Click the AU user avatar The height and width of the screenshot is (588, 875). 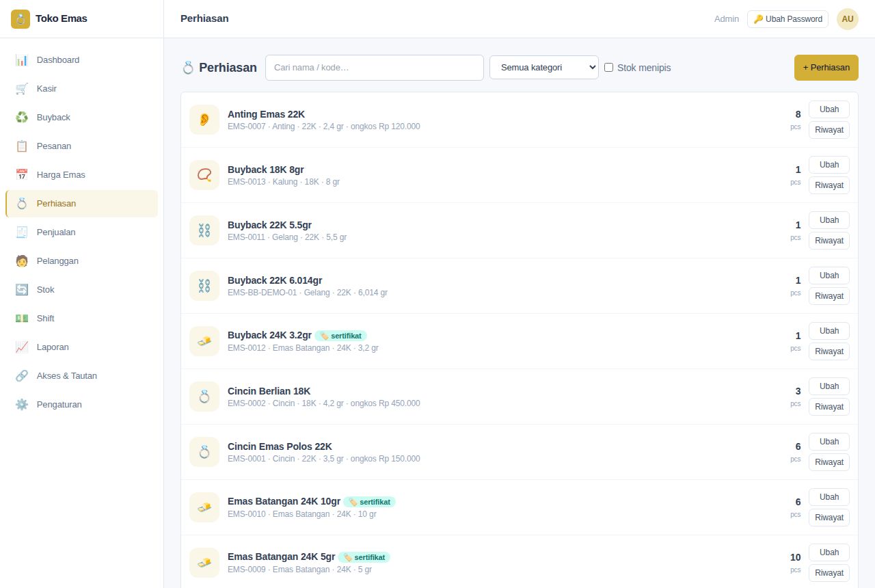click(848, 19)
